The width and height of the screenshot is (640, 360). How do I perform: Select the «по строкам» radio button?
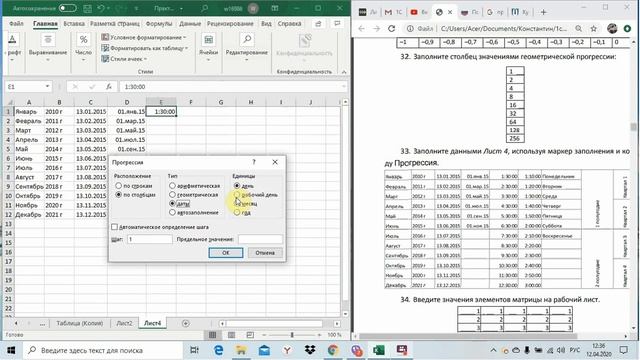point(118,186)
